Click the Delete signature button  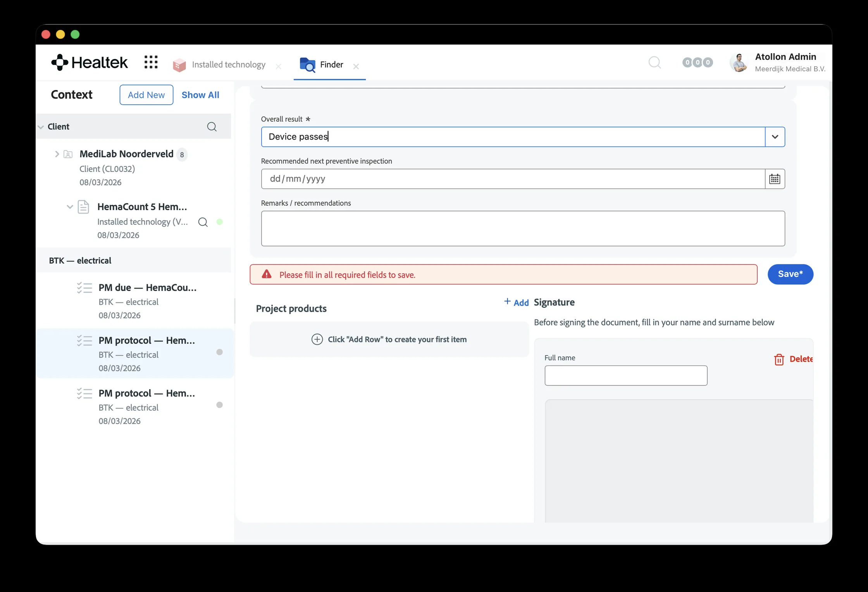click(x=793, y=359)
